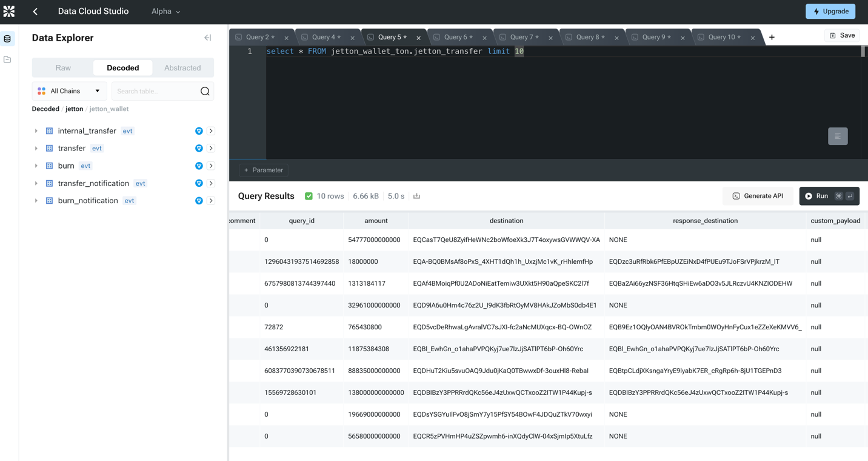This screenshot has height=461, width=868.
Task: Save the current query
Action: tap(843, 36)
